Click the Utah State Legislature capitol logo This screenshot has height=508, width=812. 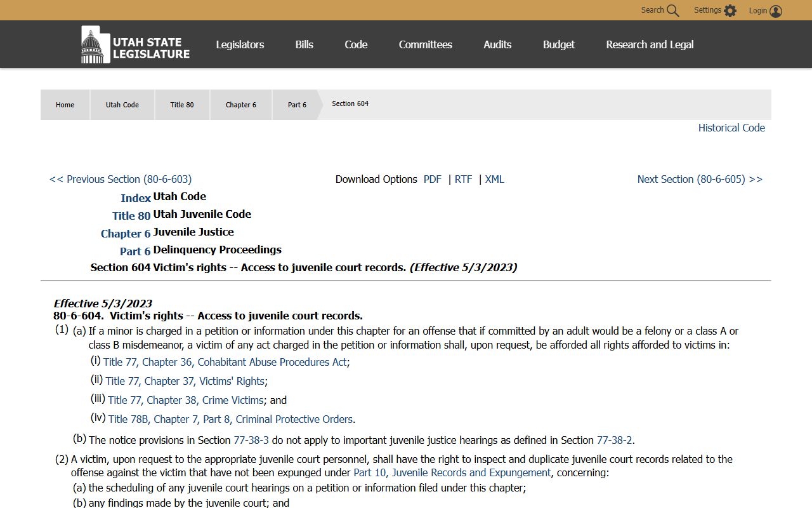pyautogui.click(x=135, y=44)
